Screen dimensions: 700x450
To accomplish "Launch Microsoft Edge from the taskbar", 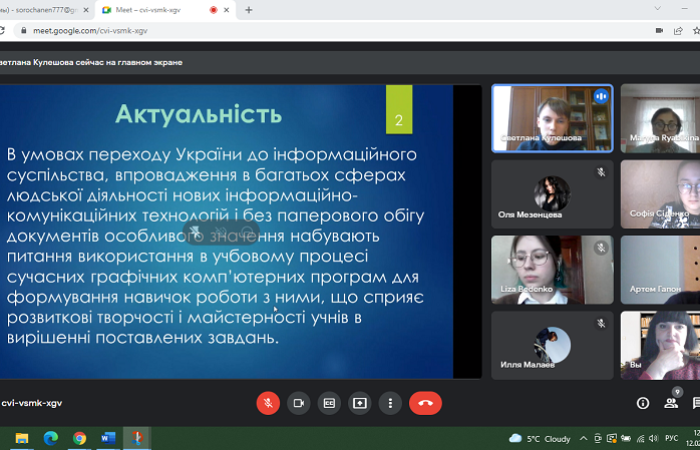I will [51, 438].
